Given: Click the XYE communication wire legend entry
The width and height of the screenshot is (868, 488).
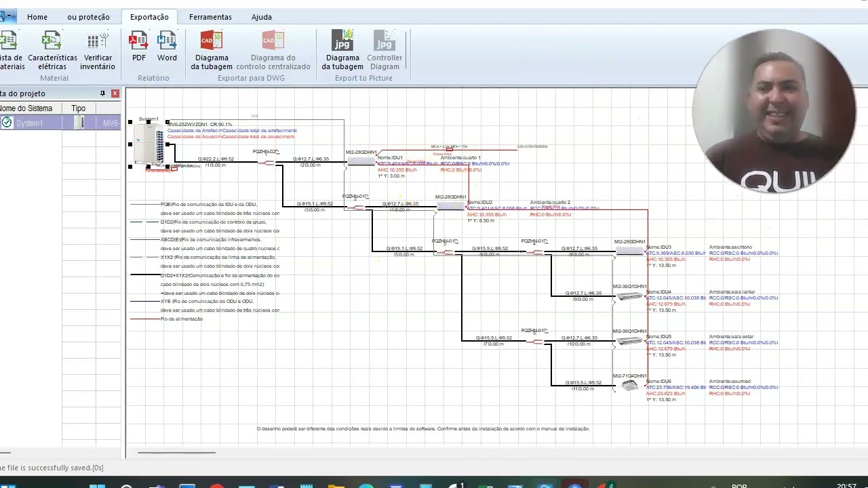Looking at the screenshot, I should pyautogui.click(x=207, y=301).
